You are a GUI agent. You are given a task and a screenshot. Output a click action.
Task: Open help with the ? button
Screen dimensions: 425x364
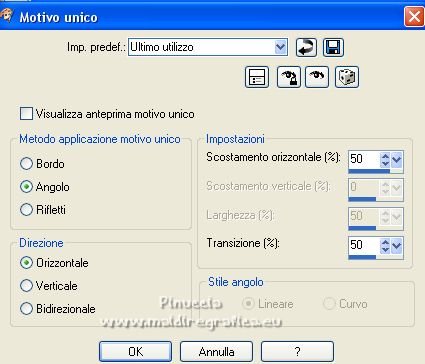tap(297, 352)
